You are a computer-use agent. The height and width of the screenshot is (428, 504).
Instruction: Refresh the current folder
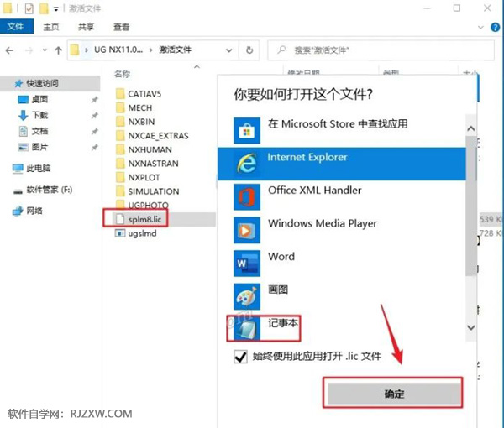coord(249,50)
